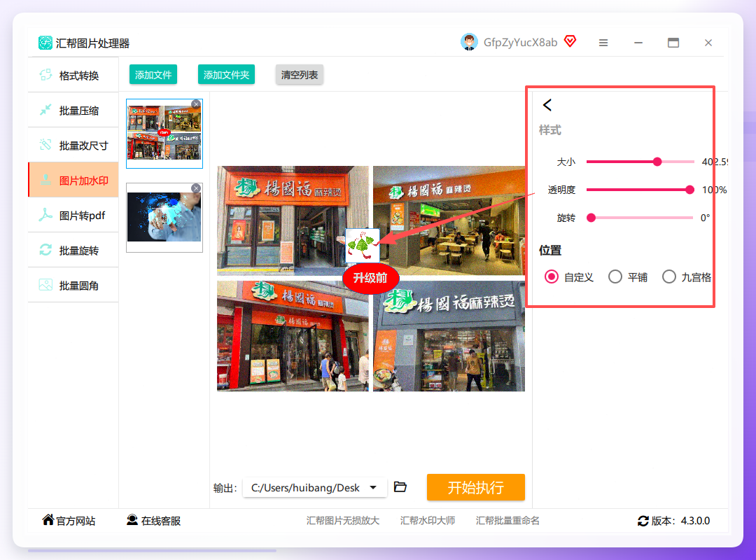
Task: Click the 在线客服 headset icon
Action: [132, 520]
